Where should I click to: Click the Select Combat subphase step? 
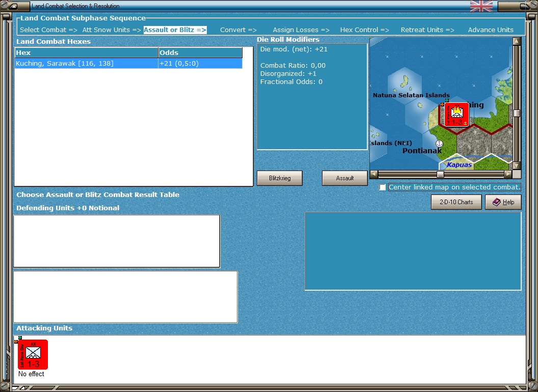pos(48,30)
